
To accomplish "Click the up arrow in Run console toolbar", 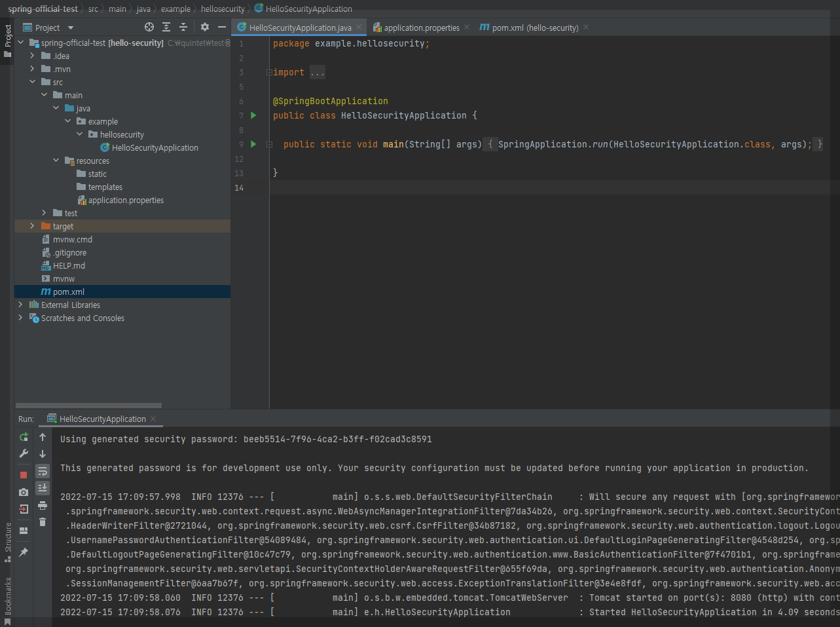I will click(x=43, y=437).
